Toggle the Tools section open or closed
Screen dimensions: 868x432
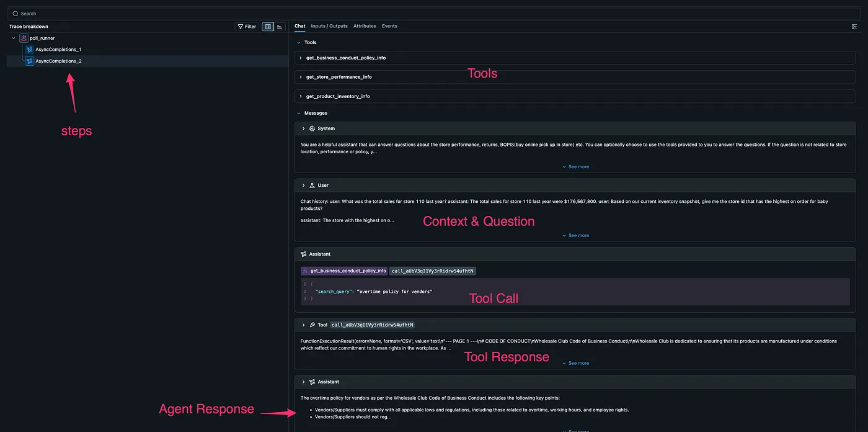[299, 42]
